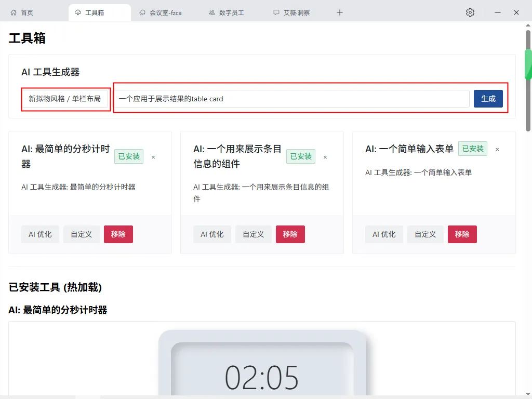Screen dimensions: 532x399
Task: Open settings via the gear icon
Action: coord(470,12)
